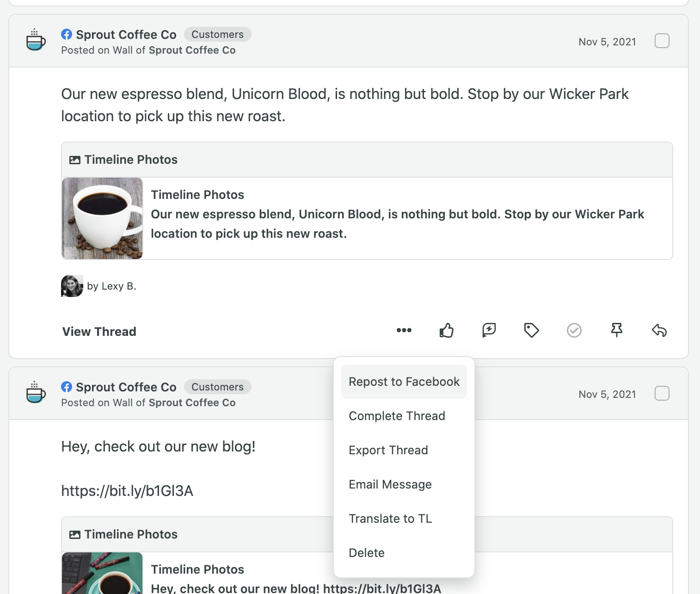Select Email Message menu option
The height and width of the screenshot is (594, 700).
click(404, 484)
